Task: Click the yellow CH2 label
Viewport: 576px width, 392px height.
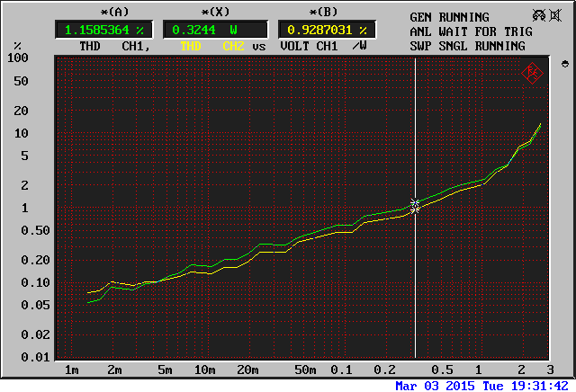Action: (233, 46)
